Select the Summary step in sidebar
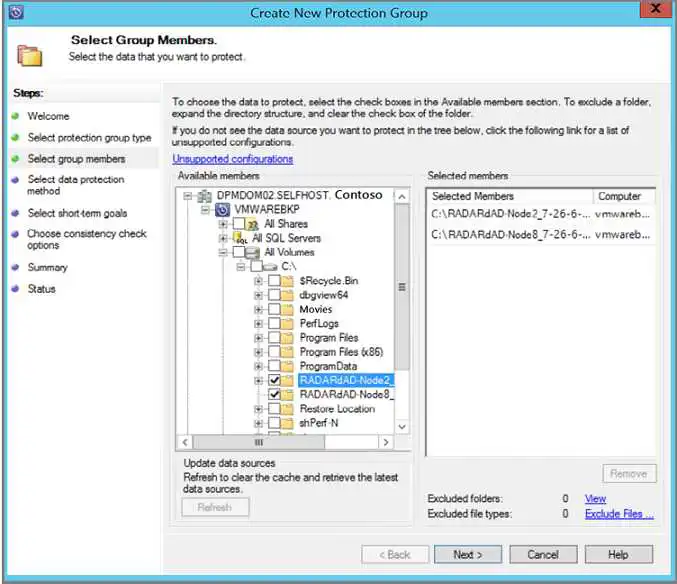Viewport: 677px width, 584px height. (x=47, y=268)
